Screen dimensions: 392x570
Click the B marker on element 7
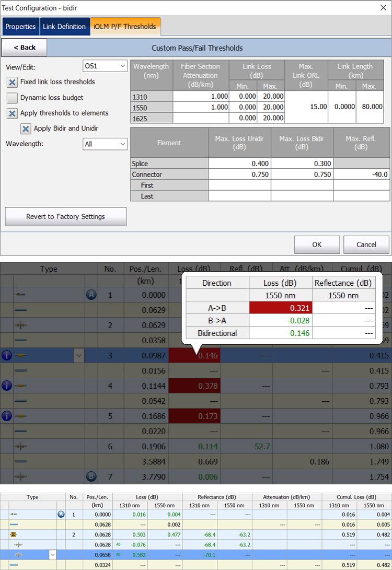(x=91, y=476)
